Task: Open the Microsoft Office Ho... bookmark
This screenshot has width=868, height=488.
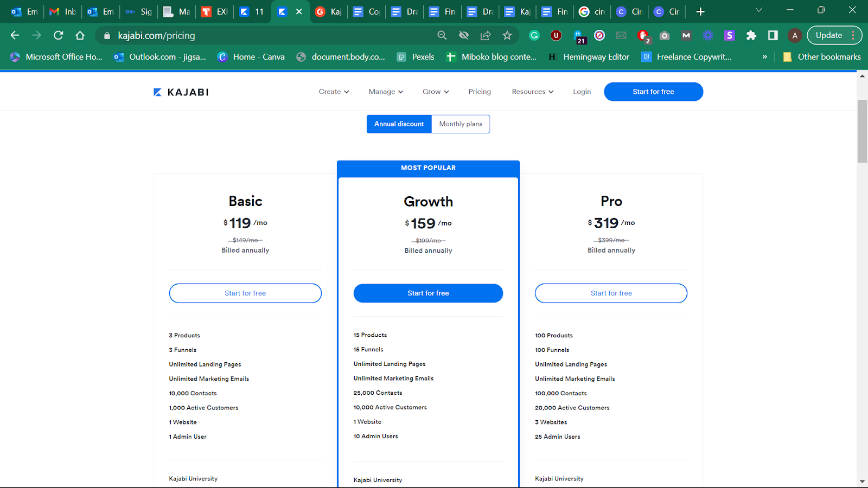Action: [56, 56]
